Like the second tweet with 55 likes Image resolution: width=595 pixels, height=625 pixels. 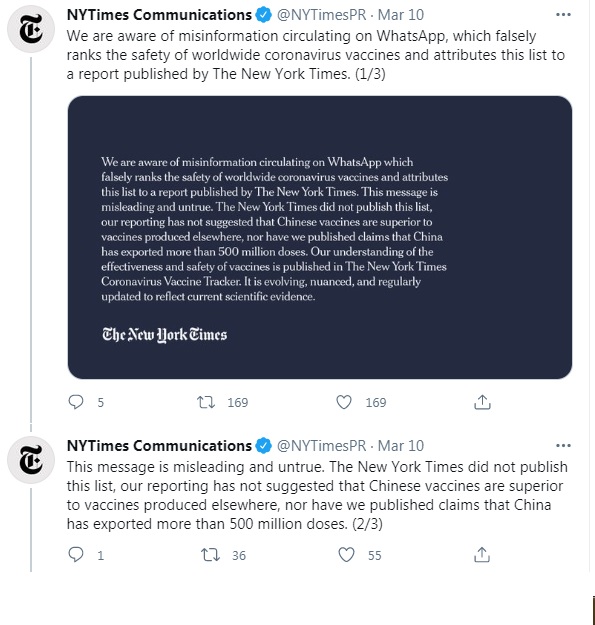coord(346,554)
